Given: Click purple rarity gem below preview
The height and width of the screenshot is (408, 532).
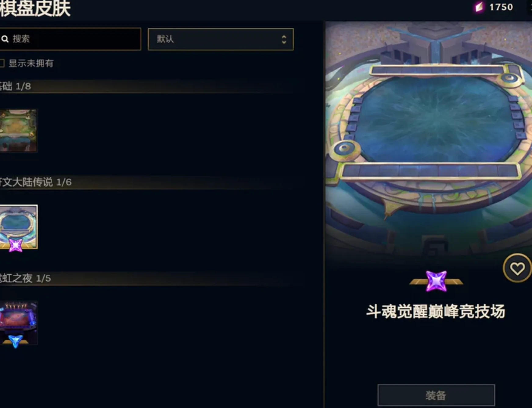Looking at the screenshot, I should click(x=436, y=281).
